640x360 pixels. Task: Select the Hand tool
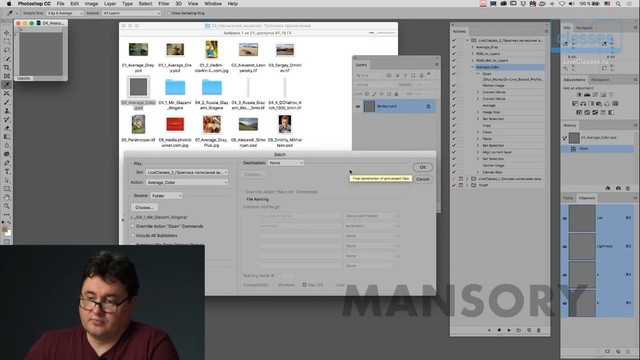(7, 198)
